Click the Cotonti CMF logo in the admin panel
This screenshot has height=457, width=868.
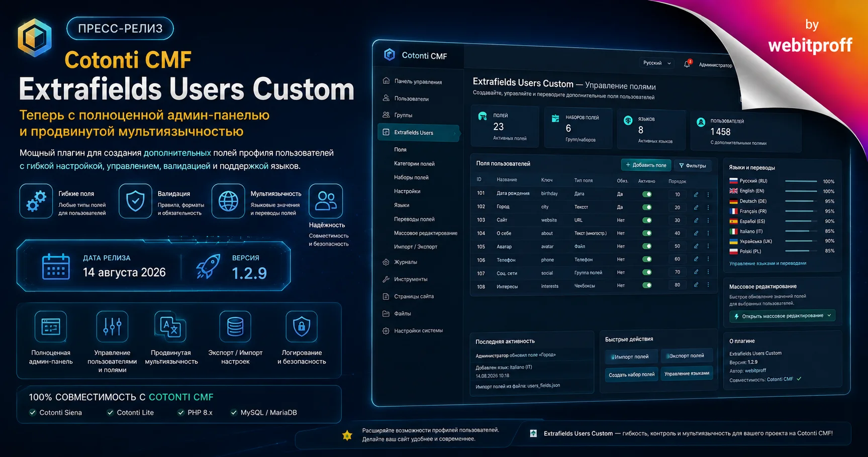click(x=390, y=55)
